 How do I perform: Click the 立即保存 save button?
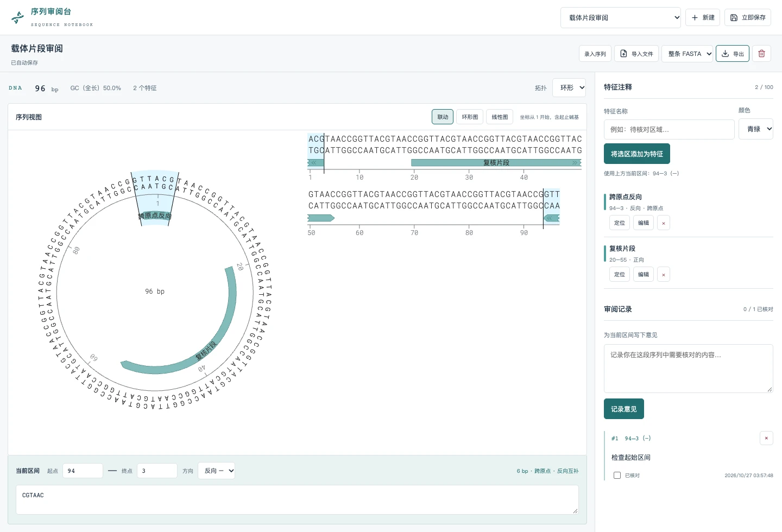[748, 17]
